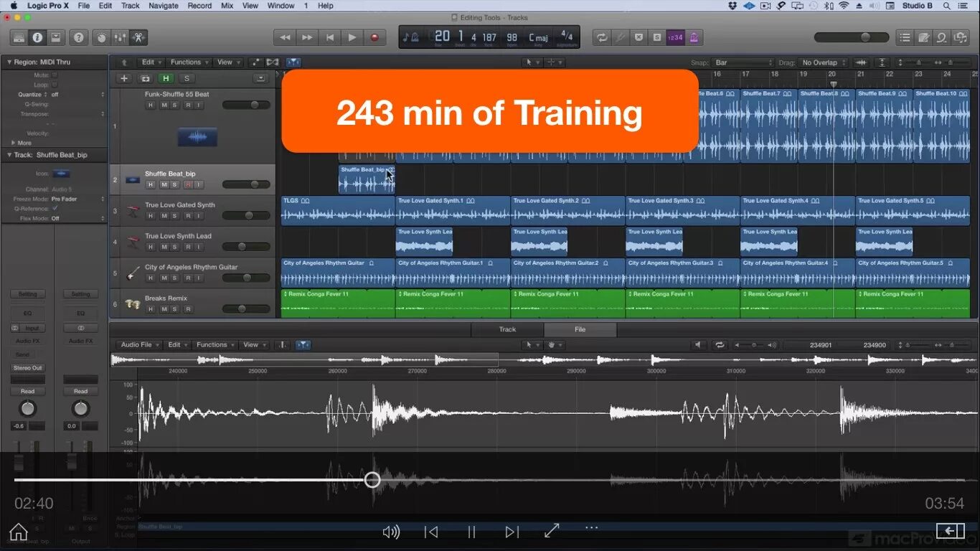
Task: Solo the City of Angeles Rhythm Guitar track
Action: coord(175,278)
